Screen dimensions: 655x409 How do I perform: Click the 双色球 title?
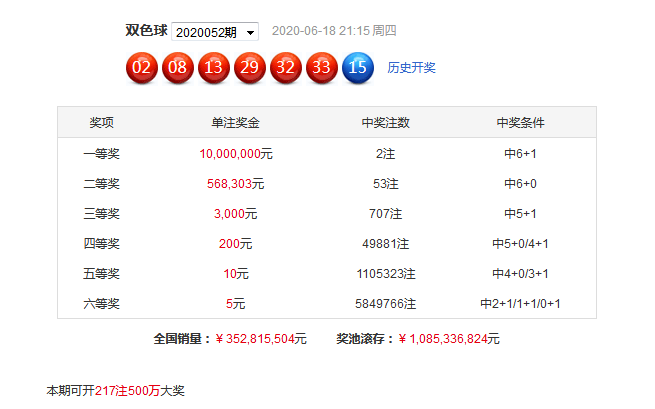tap(146, 30)
